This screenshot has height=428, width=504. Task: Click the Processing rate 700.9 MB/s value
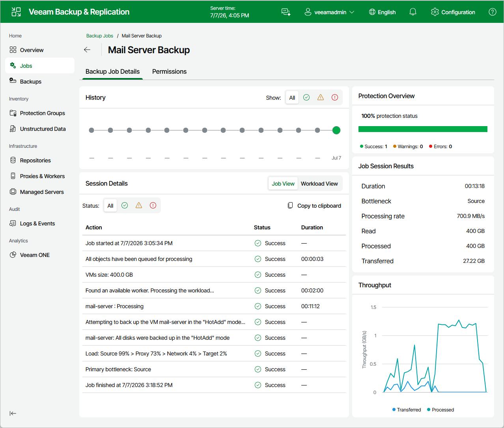[x=471, y=216]
